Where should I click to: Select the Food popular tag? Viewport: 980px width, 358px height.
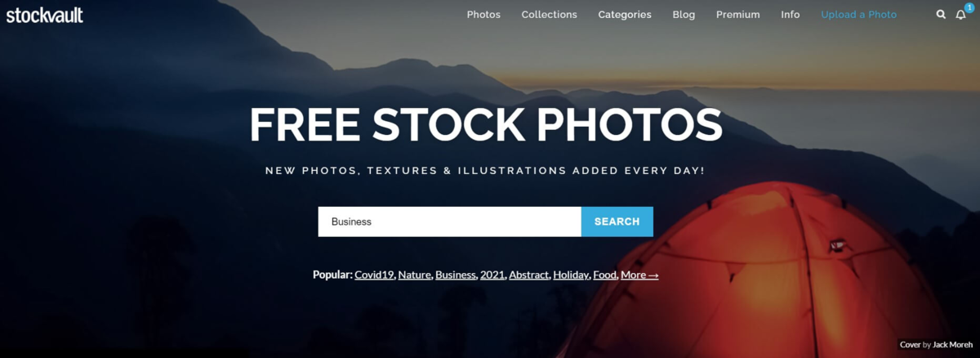pyautogui.click(x=605, y=275)
